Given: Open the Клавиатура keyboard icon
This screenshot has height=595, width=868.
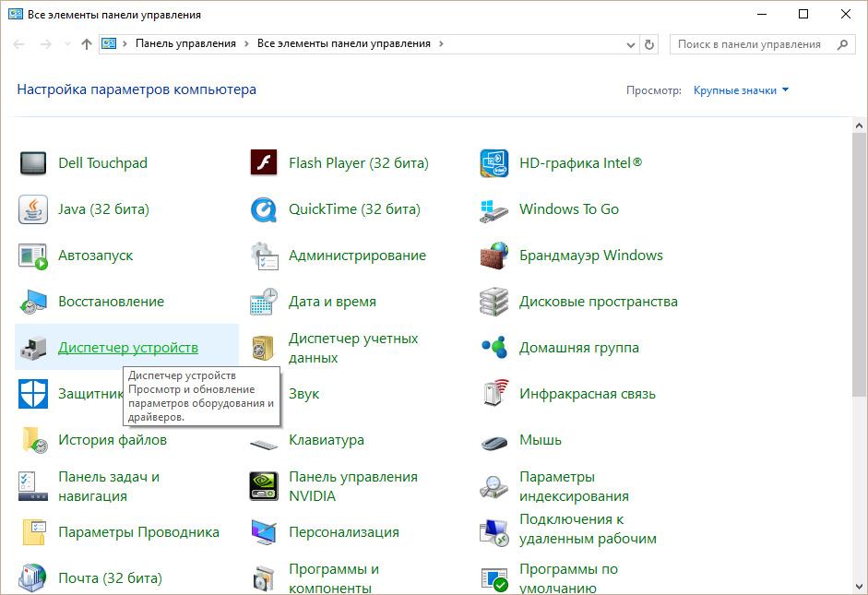Looking at the screenshot, I should pyautogui.click(x=264, y=444).
